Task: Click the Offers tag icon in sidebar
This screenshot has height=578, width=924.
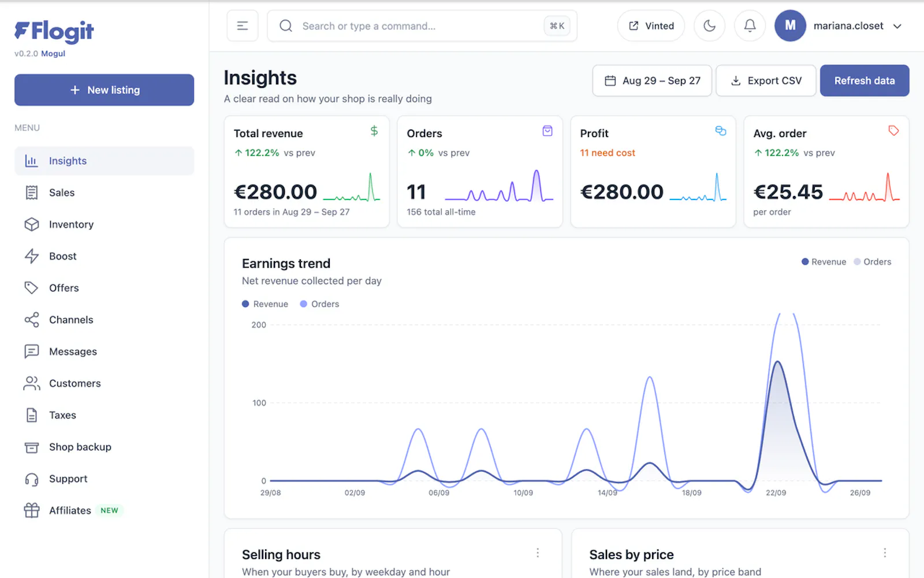Action: pos(31,288)
